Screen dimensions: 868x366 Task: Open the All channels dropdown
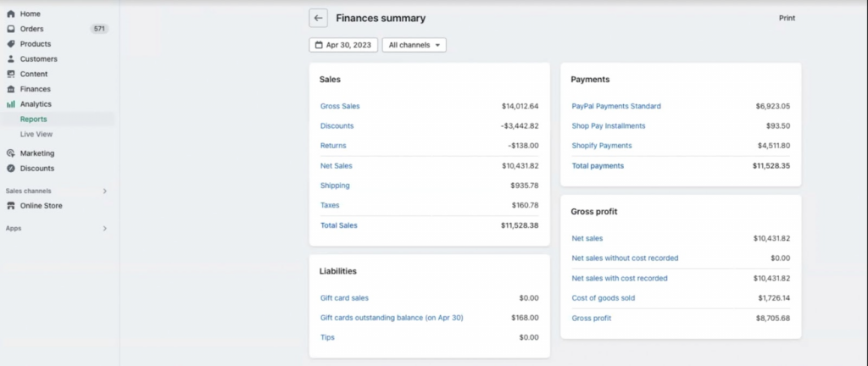415,45
